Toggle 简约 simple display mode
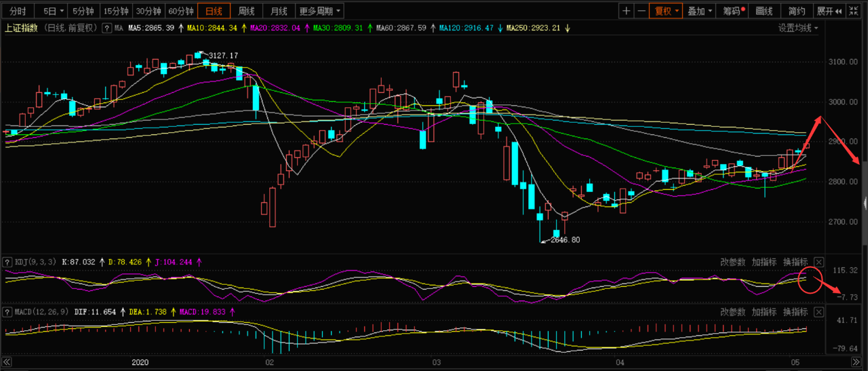 click(x=797, y=11)
